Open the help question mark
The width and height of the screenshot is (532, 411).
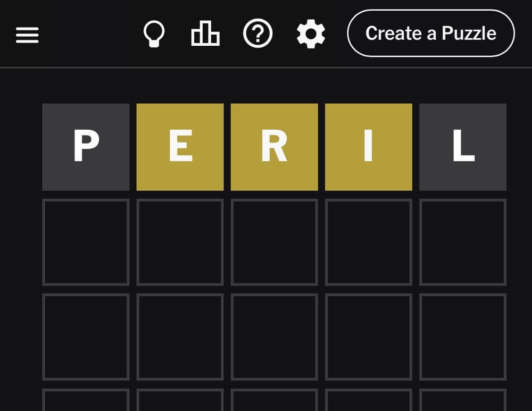tap(258, 35)
